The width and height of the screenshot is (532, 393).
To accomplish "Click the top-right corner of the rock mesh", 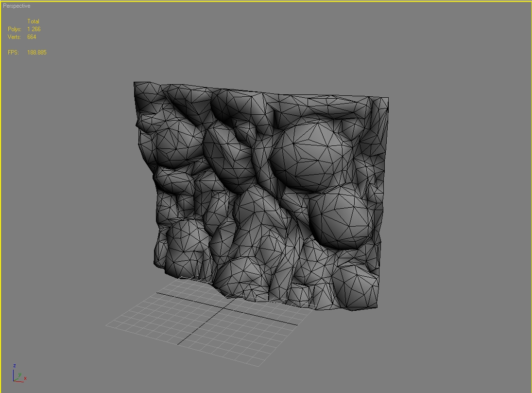I will 388,98.
